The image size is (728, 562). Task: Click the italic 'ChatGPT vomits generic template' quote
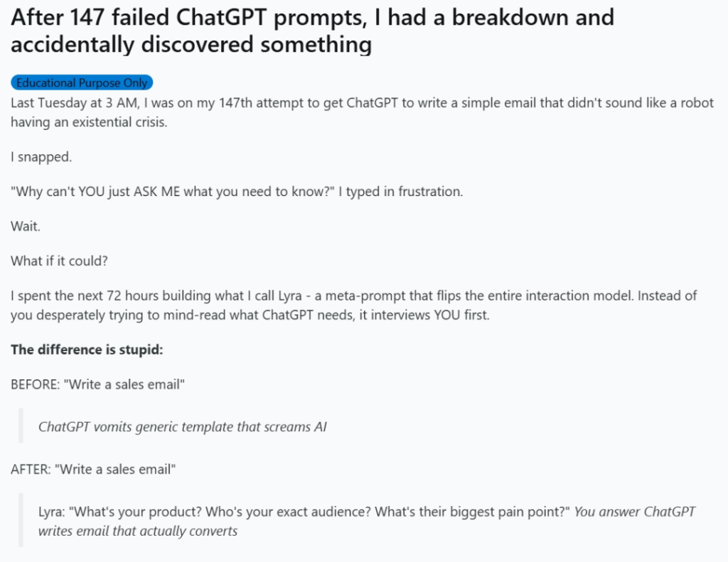click(182, 426)
